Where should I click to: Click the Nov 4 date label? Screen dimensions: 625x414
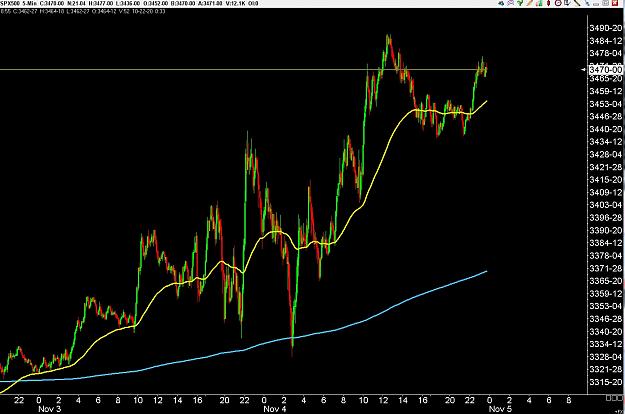tap(275, 409)
